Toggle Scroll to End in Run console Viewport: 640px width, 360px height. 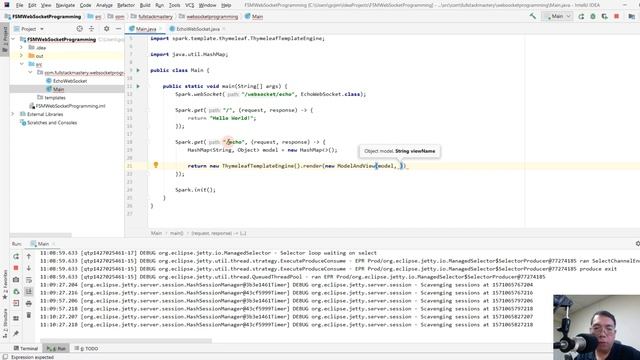(29, 291)
